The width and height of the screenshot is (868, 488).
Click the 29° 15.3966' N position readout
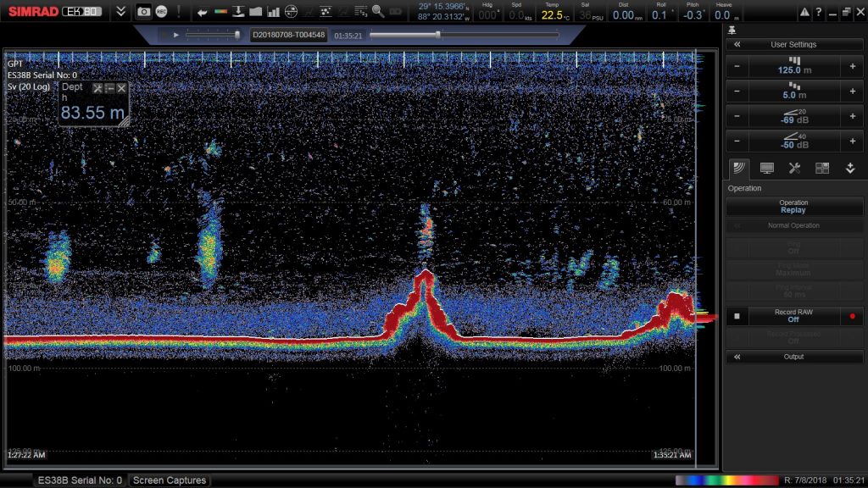442,7
